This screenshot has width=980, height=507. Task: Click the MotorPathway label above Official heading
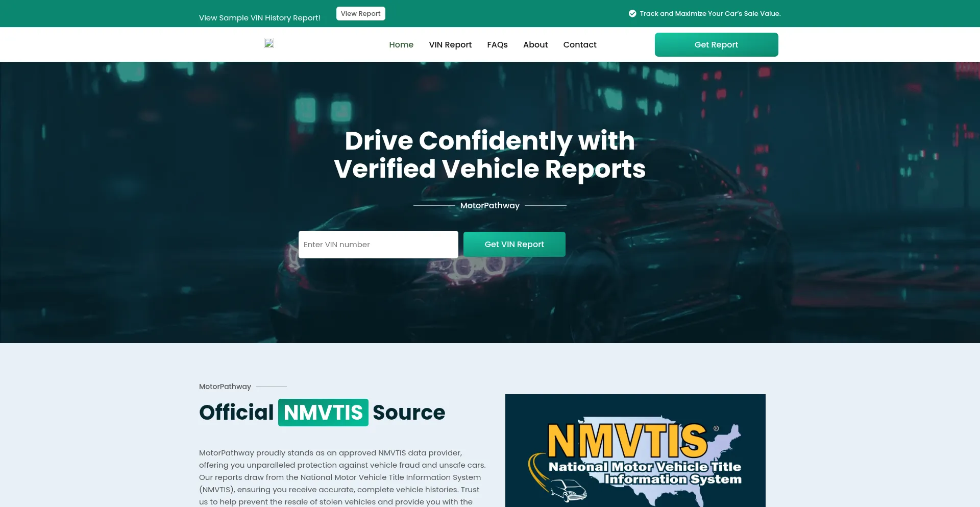tap(225, 387)
